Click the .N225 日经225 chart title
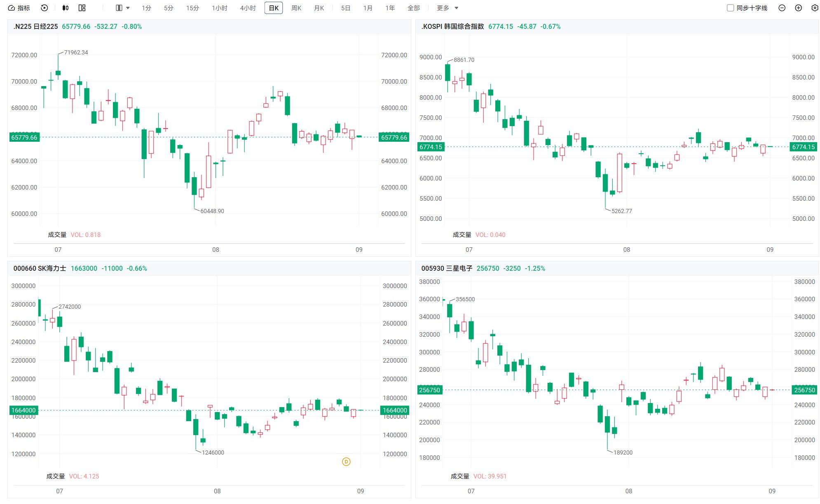 pyautogui.click(x=35, y=26)
